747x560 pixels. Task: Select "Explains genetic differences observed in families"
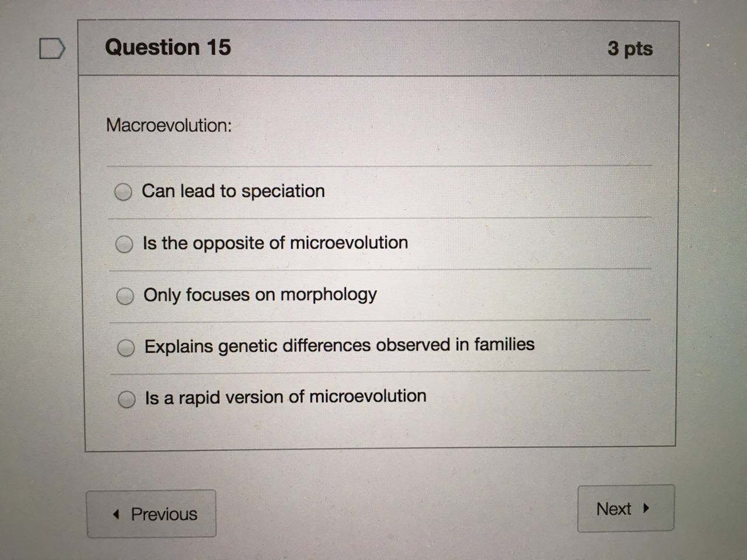tap(126, 348)
